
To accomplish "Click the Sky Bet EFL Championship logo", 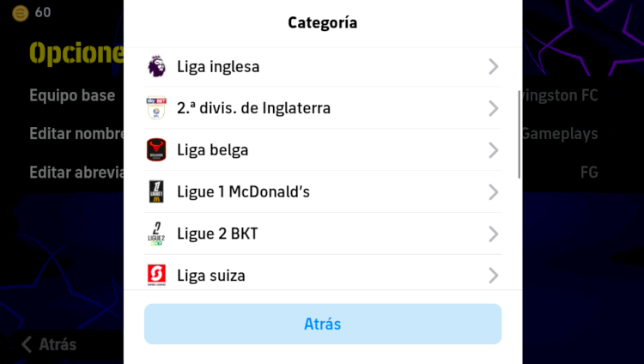I will coord(156,108).
